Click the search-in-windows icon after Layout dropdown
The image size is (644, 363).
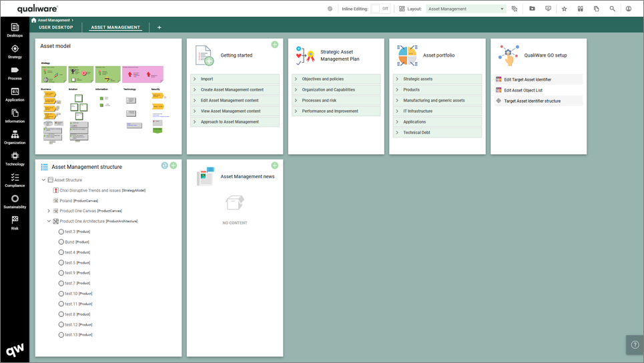(x=515, y=9)
